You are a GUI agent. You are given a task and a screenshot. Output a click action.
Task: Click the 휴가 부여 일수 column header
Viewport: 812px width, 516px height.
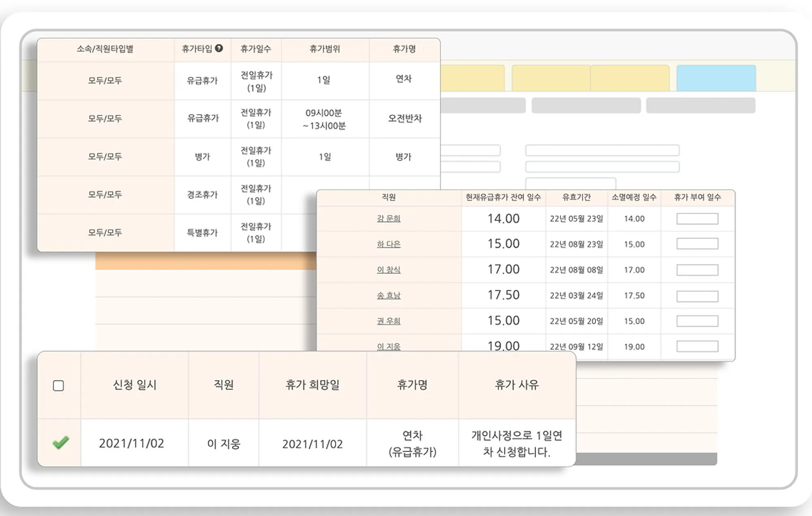tap(698, 197)
